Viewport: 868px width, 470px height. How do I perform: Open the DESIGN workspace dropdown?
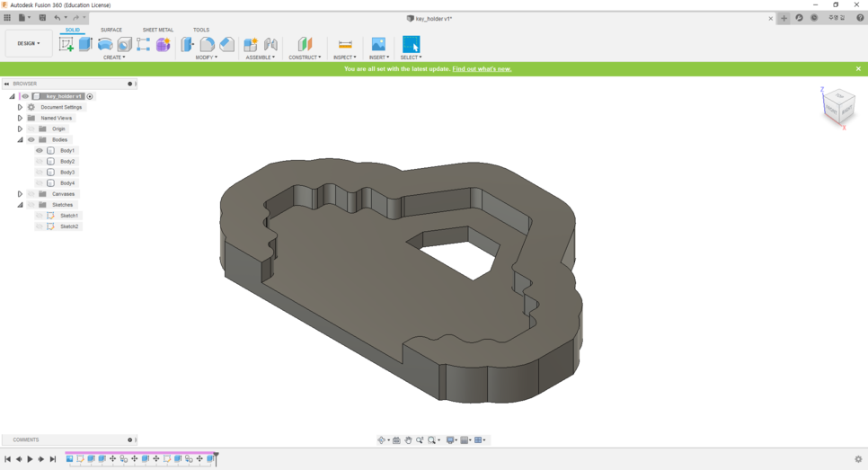click(29, 43)
